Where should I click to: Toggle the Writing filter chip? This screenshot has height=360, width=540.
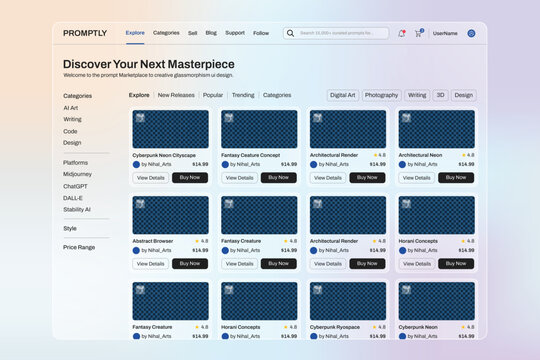point(417,95)
